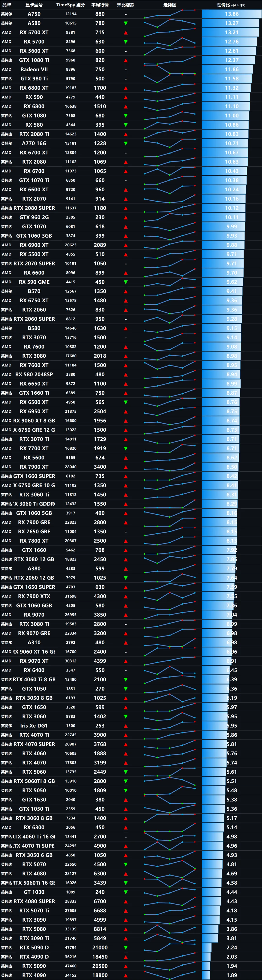Select the green down arrow beside RX 5700
Image resolution: width=262 pixels, height=980 pixels.
(126, 42)
